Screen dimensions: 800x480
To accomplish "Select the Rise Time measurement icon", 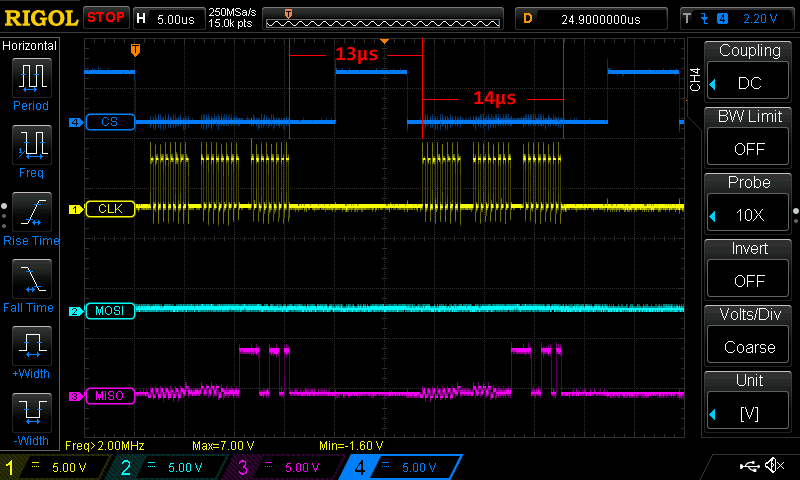I will [32, 212].
